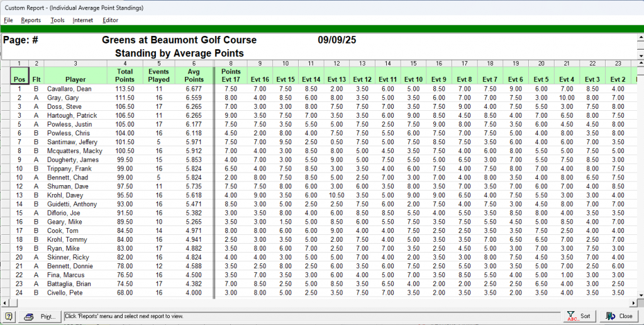Open the File menu

(x=8, y=20)
